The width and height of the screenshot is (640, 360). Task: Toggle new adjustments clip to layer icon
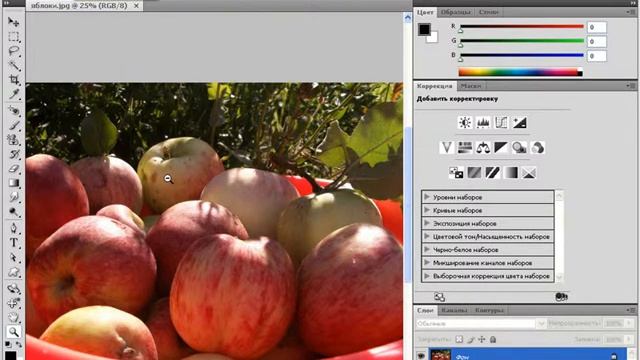pyautogui.click(x=562, y=297)
